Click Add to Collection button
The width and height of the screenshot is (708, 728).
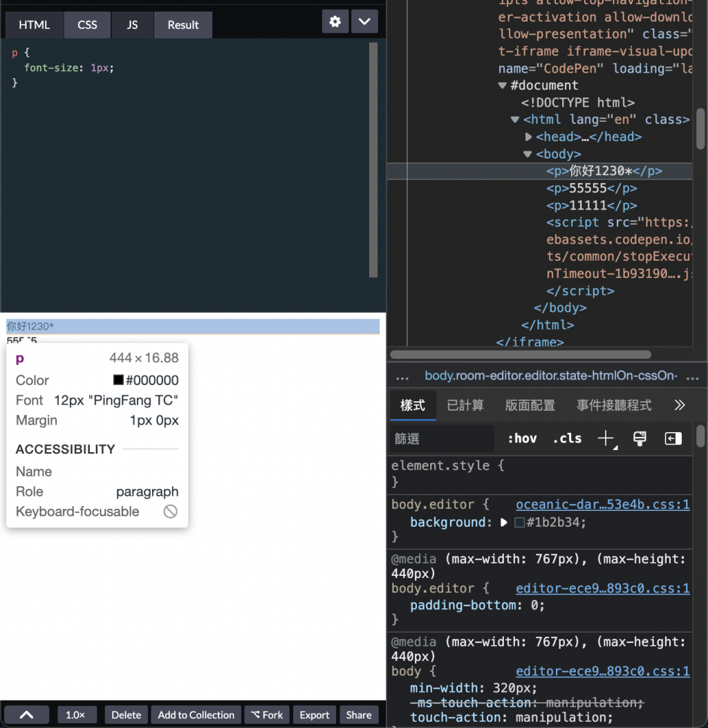196,715
